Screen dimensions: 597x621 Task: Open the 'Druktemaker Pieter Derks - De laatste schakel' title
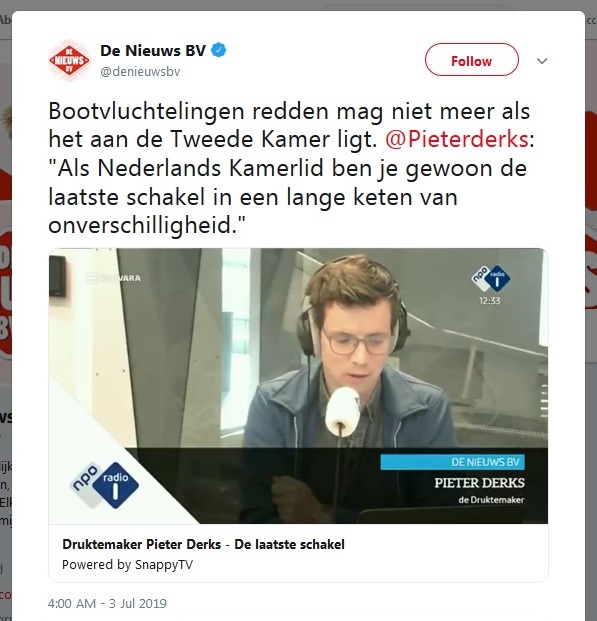[203, 545]
